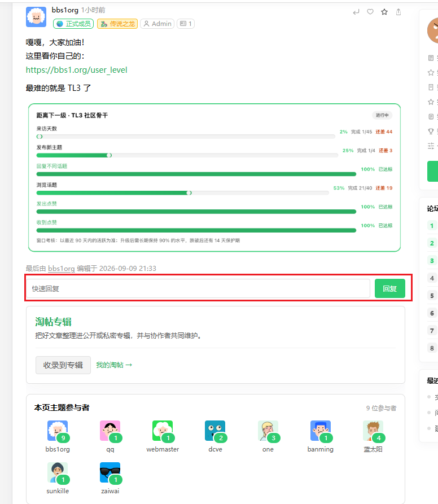Open the https://bbs1.org/user_level link
This screenshot has width=438, height=504.
tap(77, 70)
